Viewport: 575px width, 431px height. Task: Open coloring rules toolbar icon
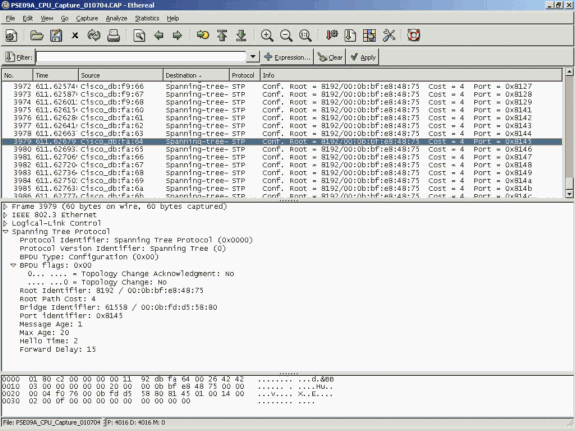[369, 36]
